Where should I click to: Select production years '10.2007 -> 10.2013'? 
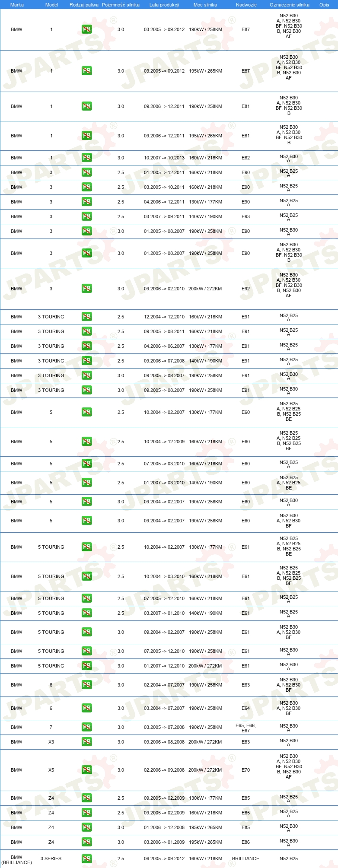164,158
